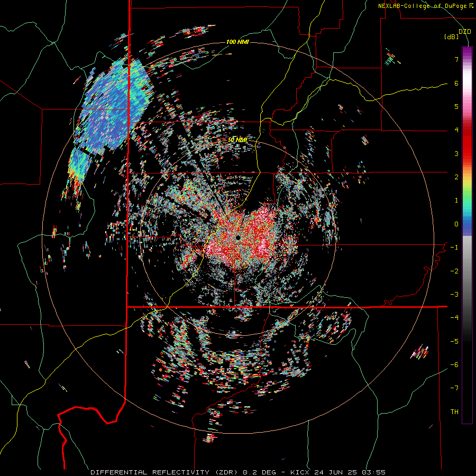Pick the red band of the color bar
The image size is (476, 476).
[467, 143]
